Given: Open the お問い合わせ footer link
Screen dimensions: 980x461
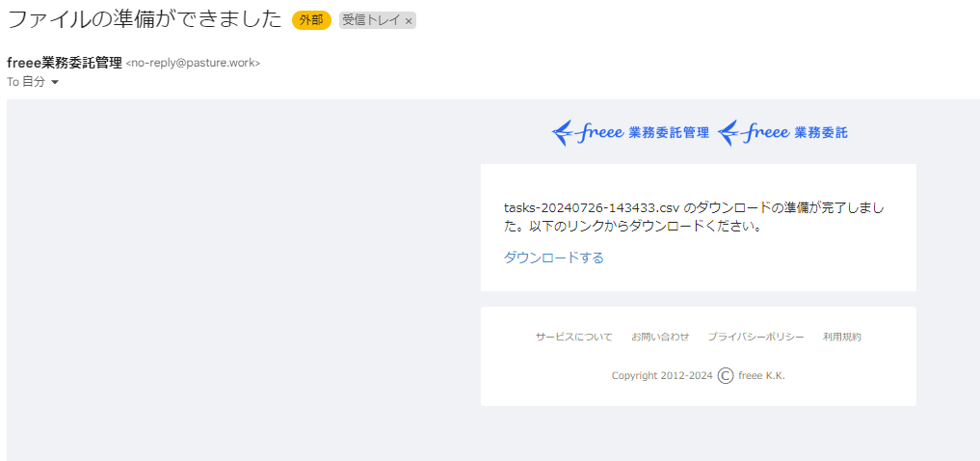Looking at the screenshot, I should click(660, 337).
